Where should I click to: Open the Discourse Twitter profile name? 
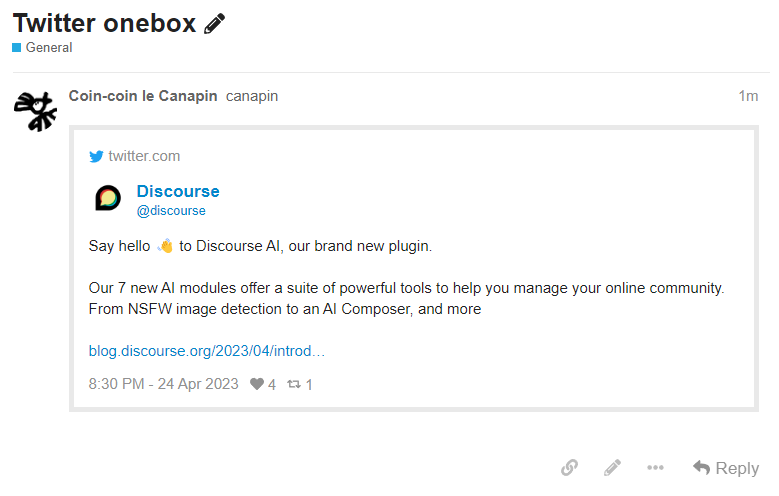tap(178, 191)
